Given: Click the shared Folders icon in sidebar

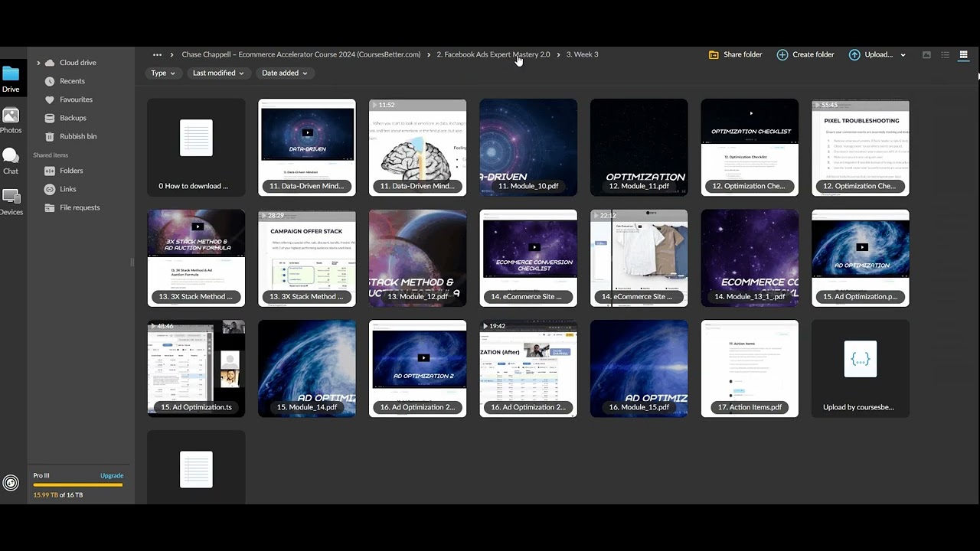Looking at the screenshot, I should [x=50, y=171].
